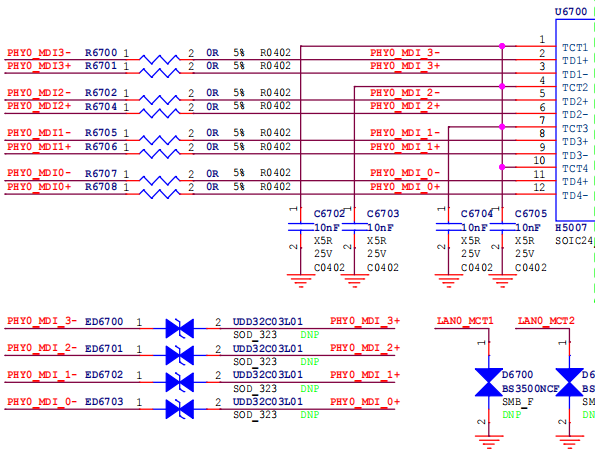Select the U6700 reference designator
The image size is (595, 452).
[x=571, y=12]
